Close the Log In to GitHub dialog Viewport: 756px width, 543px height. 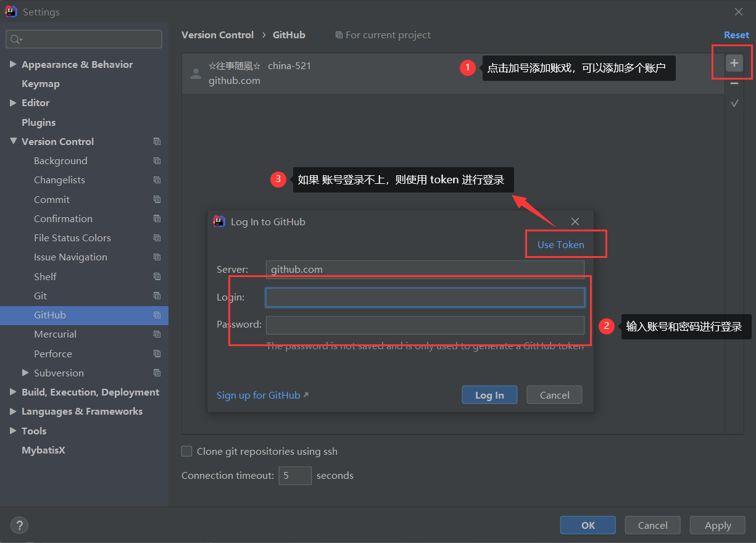click(575, 222)
